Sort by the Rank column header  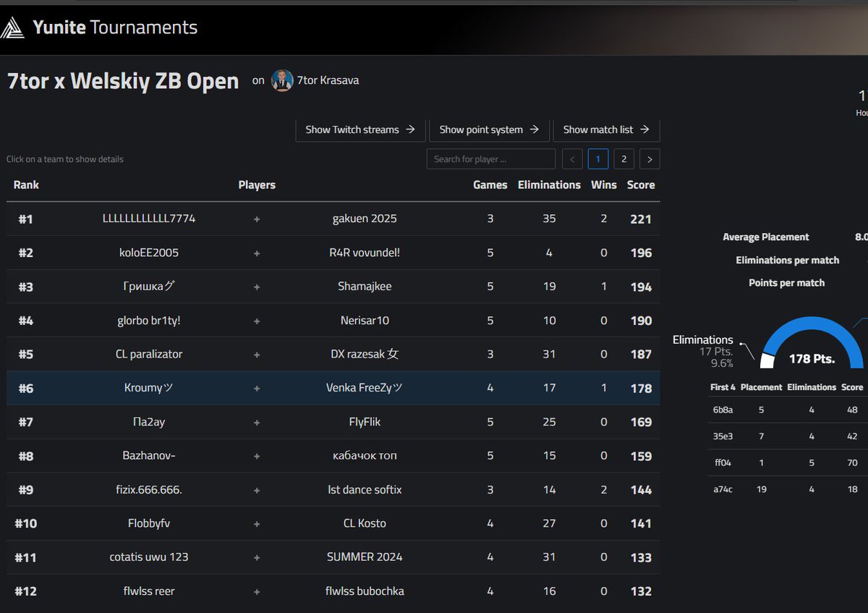tap(26, 185)
